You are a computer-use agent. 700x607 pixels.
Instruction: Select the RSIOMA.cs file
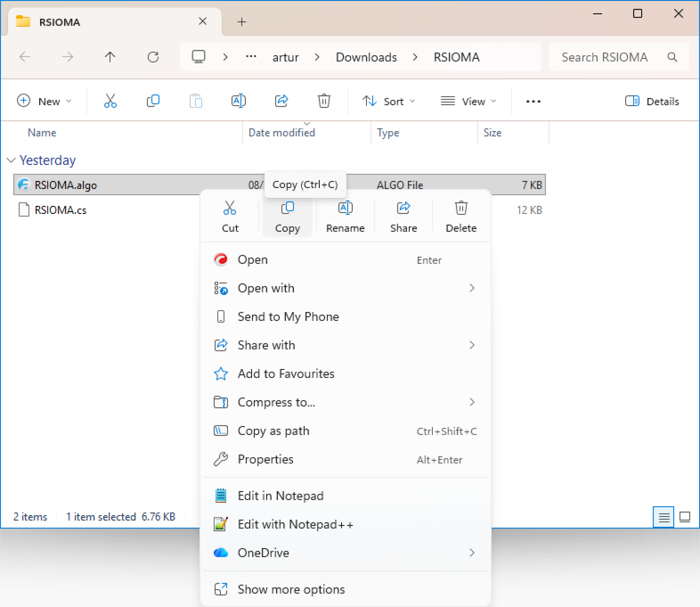click(60, 210)
